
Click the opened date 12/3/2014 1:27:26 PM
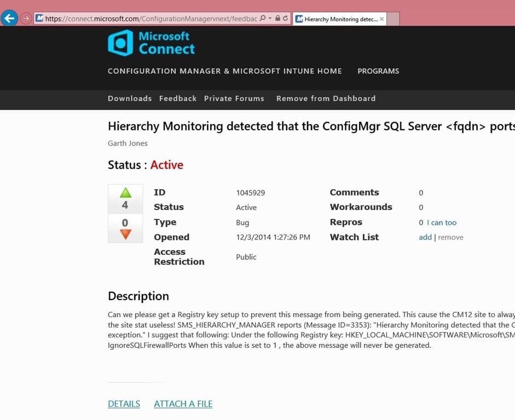[x=273, y=237]
